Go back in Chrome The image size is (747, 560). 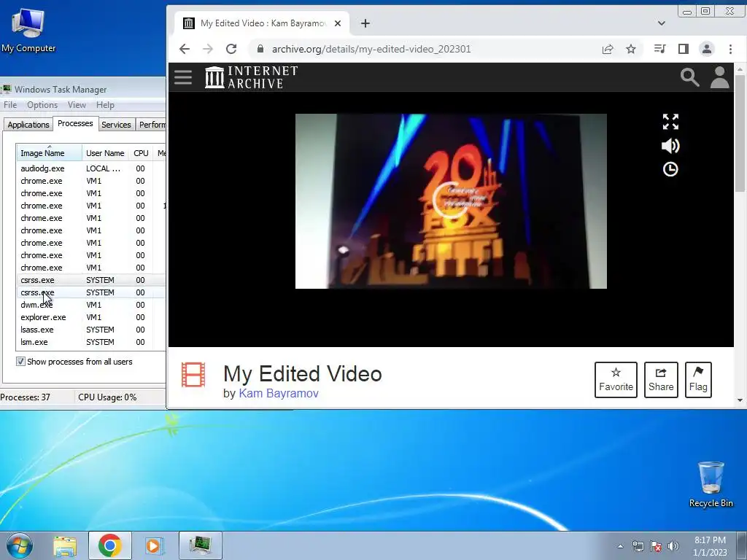pyautogui.click(x=185, y=49)
